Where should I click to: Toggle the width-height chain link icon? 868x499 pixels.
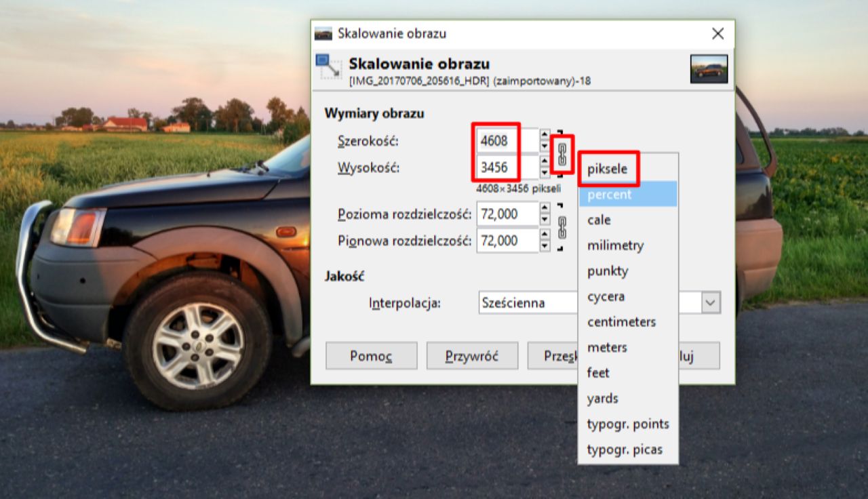[x=561, y=154]
